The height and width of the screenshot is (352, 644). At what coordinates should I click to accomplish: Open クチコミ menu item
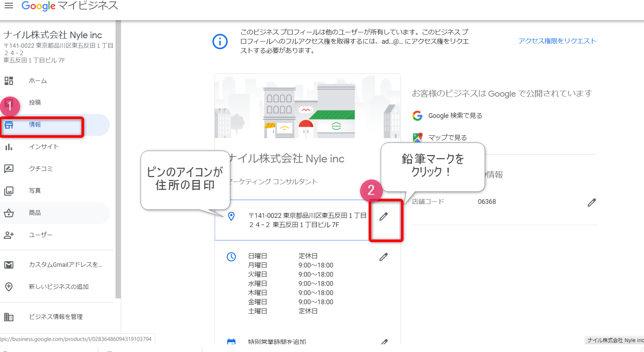[41, 169]
